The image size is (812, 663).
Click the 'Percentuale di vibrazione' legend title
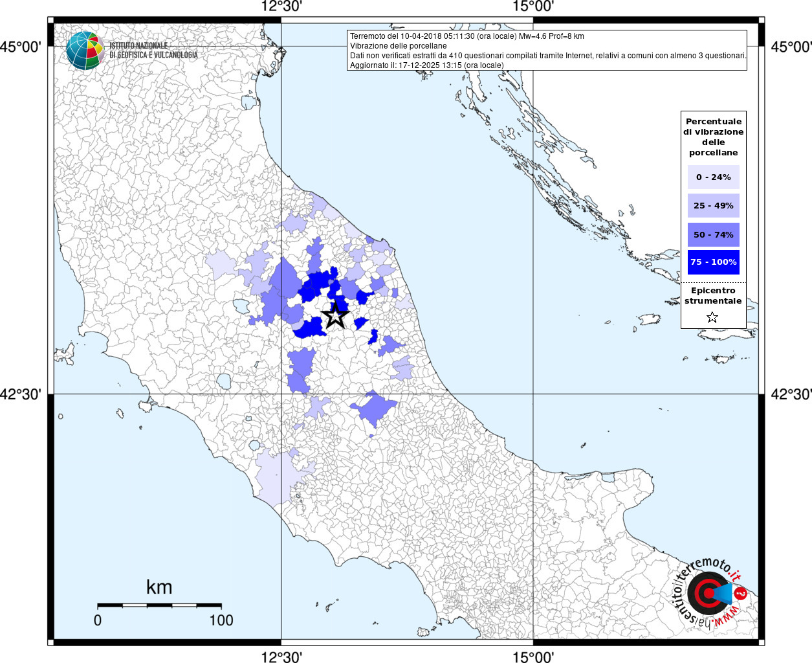[x=714, y=137]
